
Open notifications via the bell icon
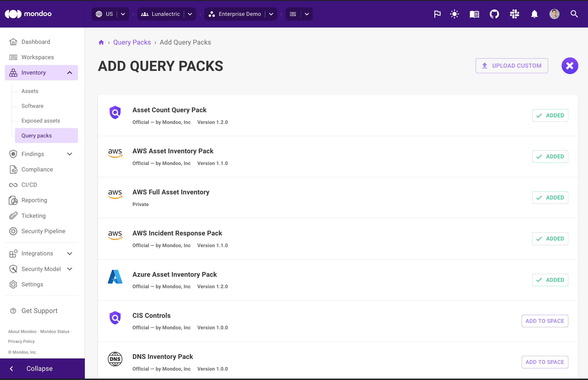tap(534, 14)
